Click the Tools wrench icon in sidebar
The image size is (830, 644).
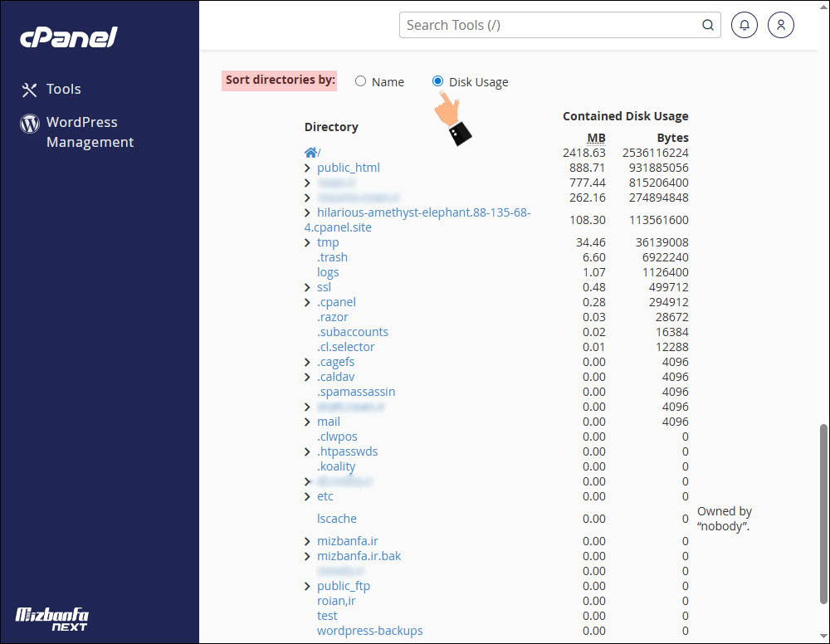[30, 90]
